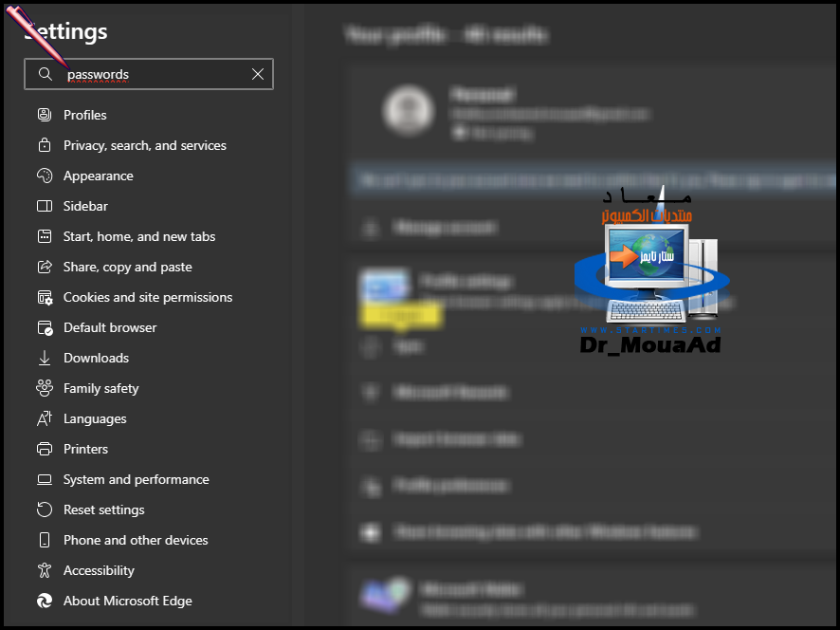
Task: Click the Default browser icon
Action: (45, 327)
